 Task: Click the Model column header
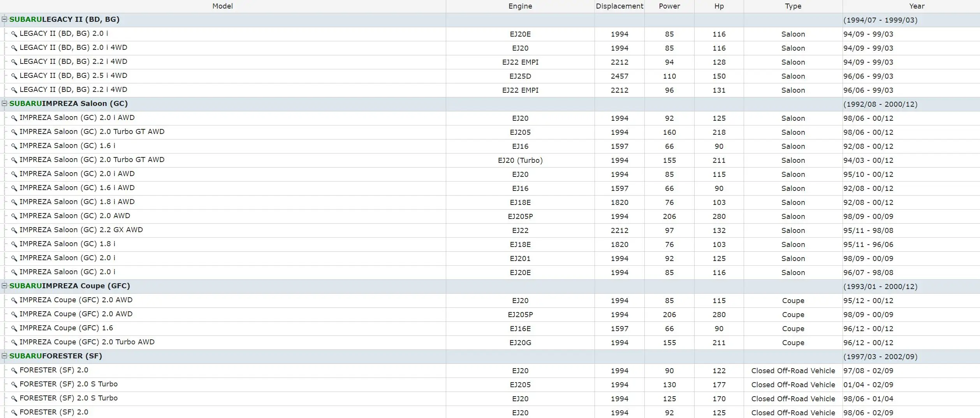[x=223, y=6]
